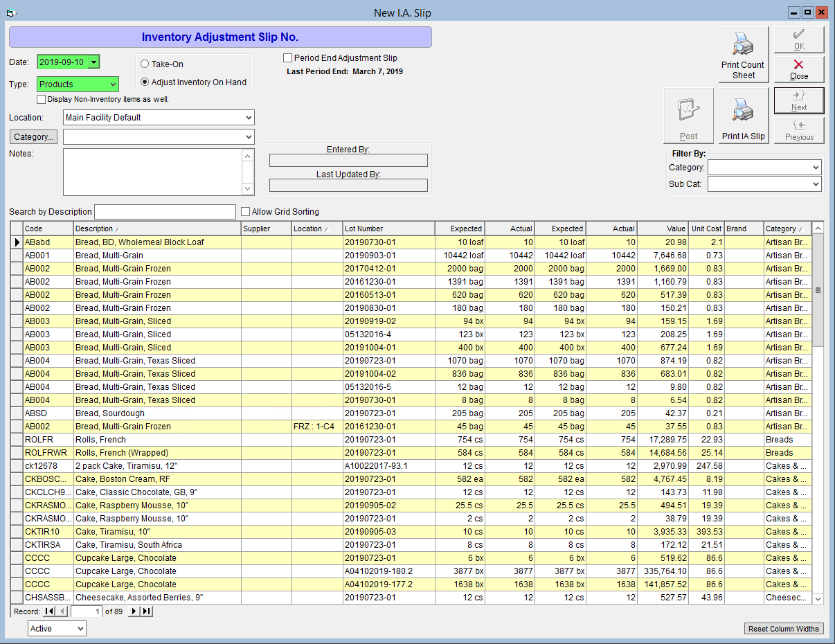Viewport: 835px width, 644px height.
Task: Click the value 7,646.68 cell
Action: click(x=663, y=256)
